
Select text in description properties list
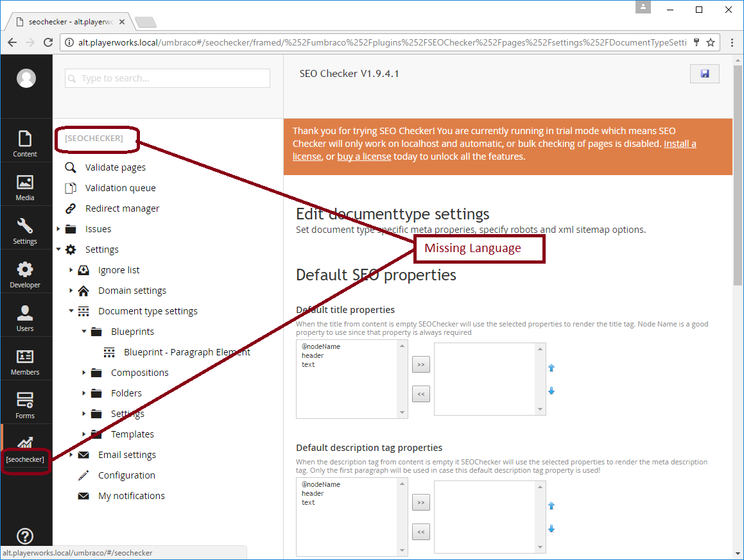click(308, 503)
